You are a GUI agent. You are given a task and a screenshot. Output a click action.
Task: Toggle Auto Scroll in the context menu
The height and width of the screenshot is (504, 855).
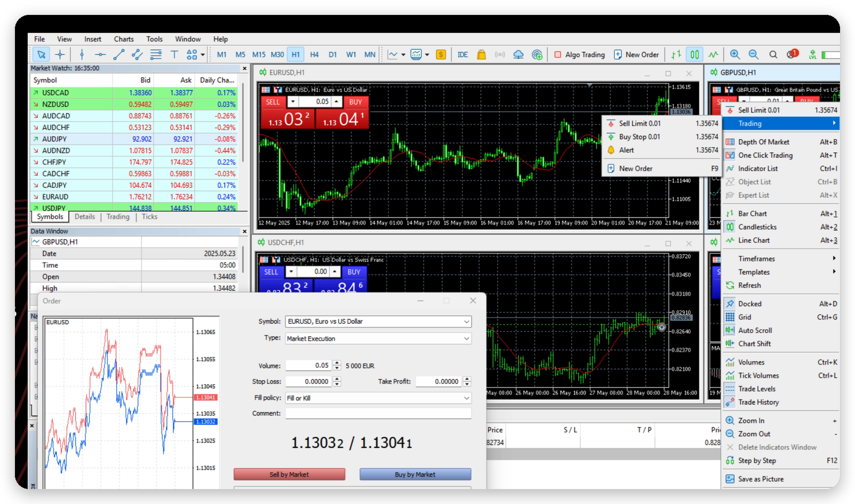click(781, 330)
